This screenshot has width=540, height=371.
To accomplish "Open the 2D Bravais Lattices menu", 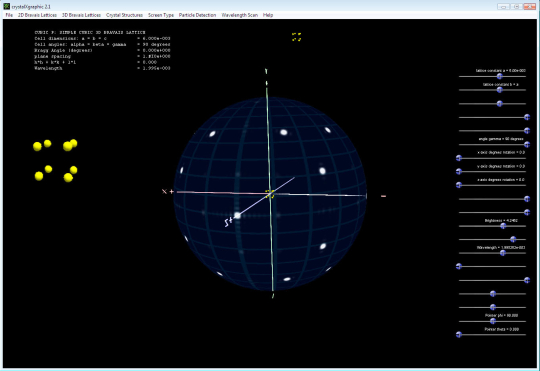I will [37, 15].
